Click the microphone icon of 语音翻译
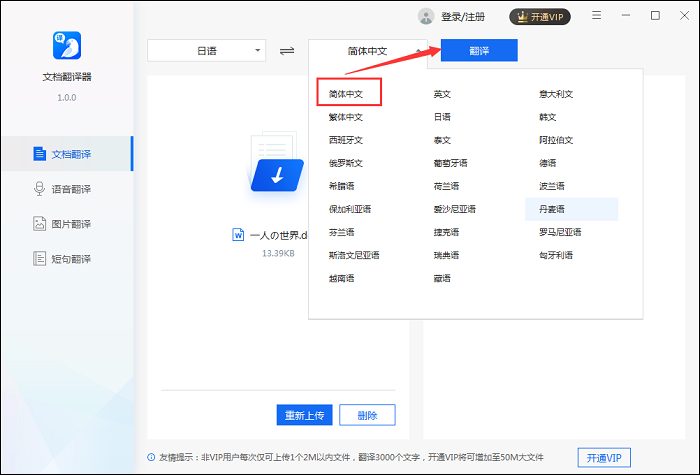The image size is (700, 475). click(x=39, y=189)
